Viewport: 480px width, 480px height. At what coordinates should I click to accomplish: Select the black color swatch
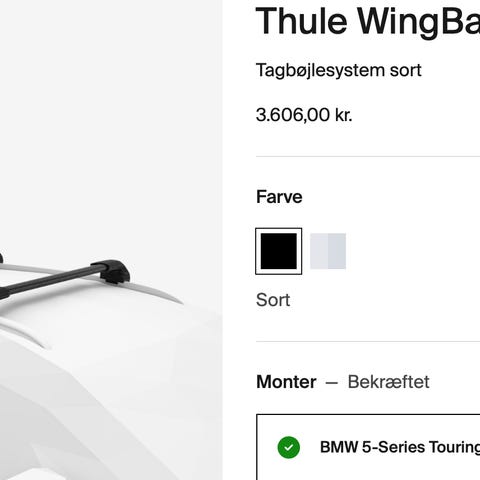click(x=279, y=251)
